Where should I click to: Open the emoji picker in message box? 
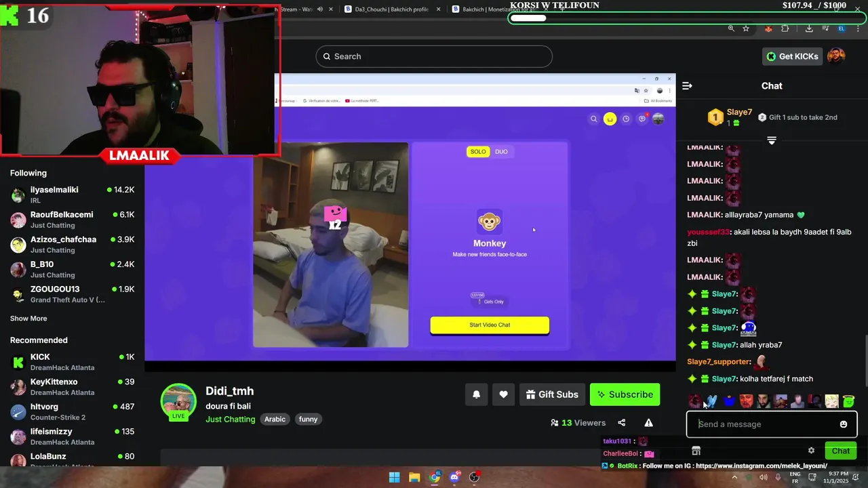[x=843, y=424]
